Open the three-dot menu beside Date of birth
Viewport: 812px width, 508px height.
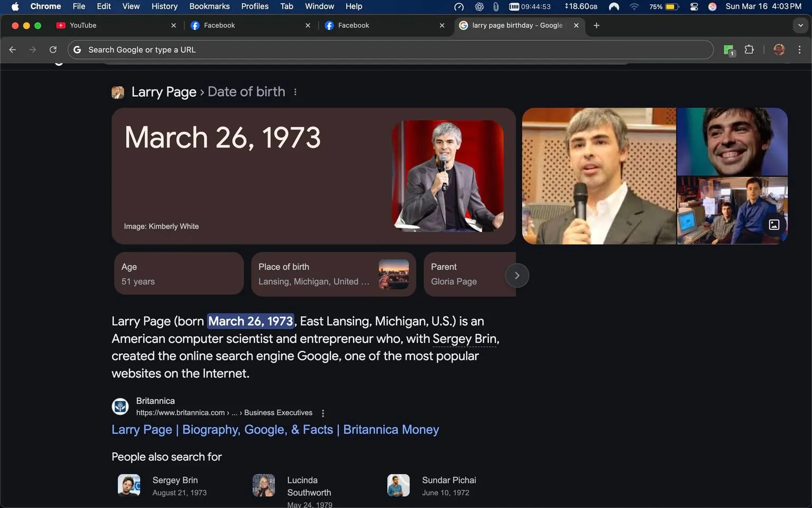click(x=295, y=92)
